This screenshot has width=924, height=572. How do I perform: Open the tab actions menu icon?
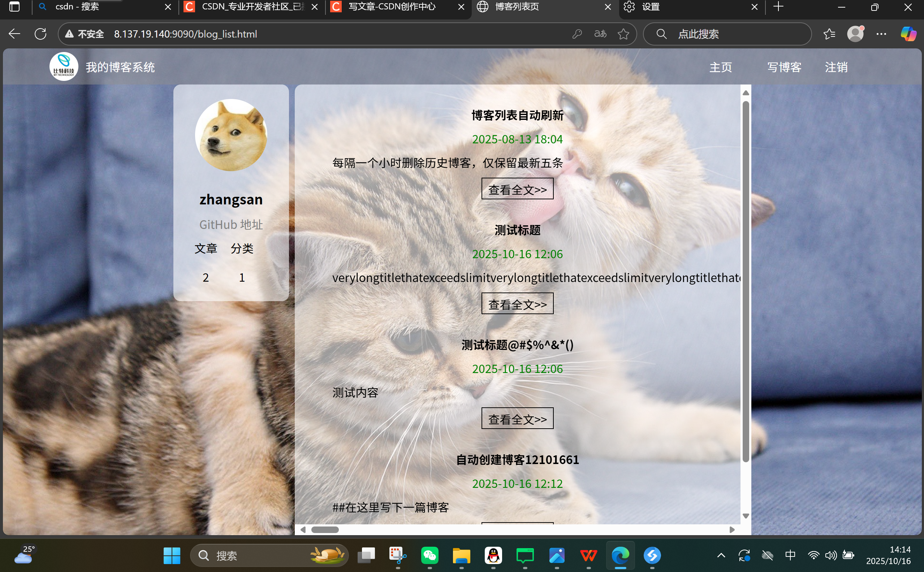[14, 7]
